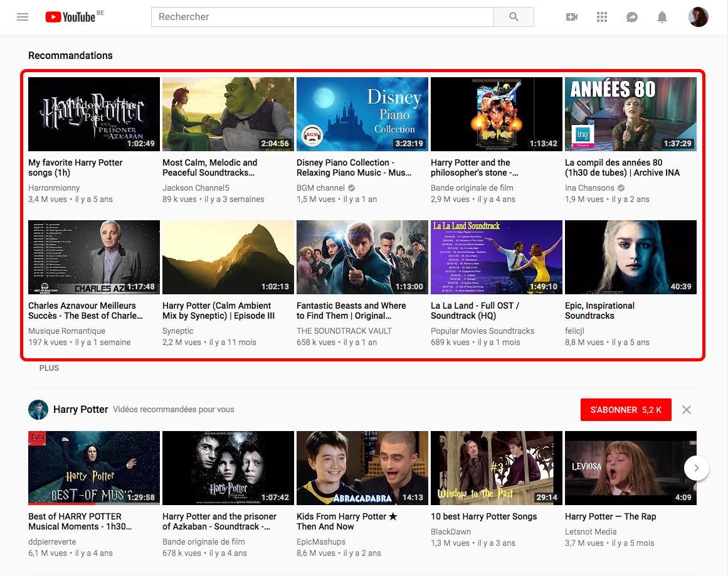Open title Most Calm, Melodic and Peaceful Soundtracks
The image size is (728, 576).
point(210,168)
